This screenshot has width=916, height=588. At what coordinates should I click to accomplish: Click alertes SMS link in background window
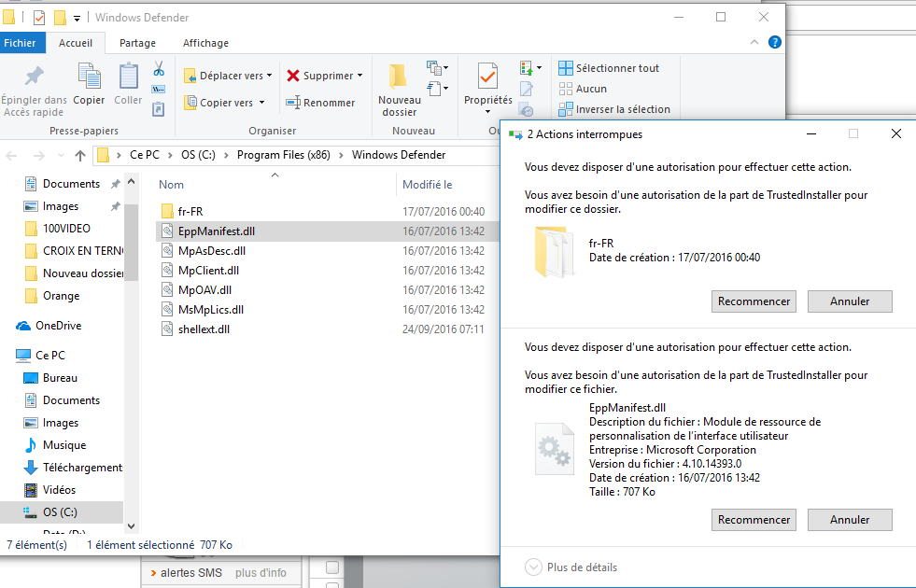[x=191, y=573]
